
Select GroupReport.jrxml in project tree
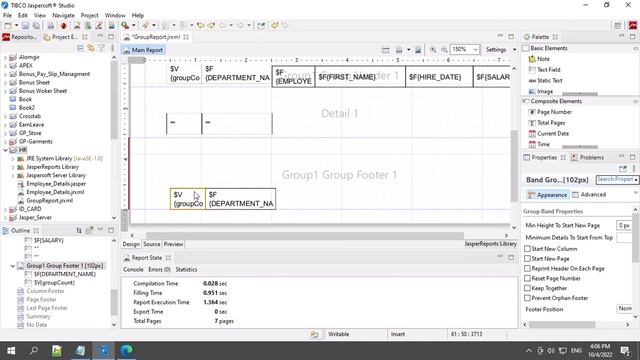(x=49, y=200)
